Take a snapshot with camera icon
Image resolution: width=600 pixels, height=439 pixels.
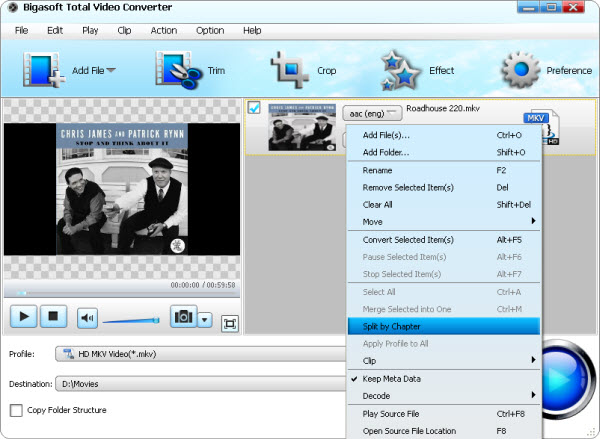(x=183, y=316)
